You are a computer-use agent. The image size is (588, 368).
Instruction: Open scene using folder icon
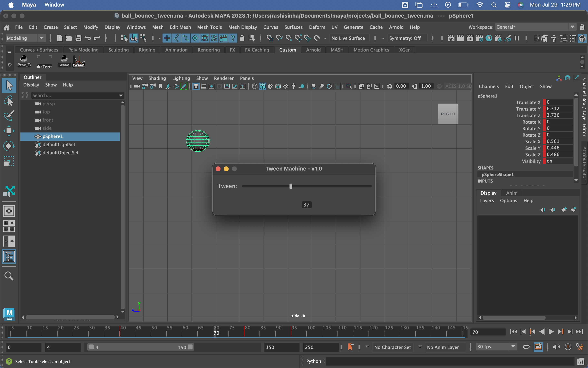[69, 38]
